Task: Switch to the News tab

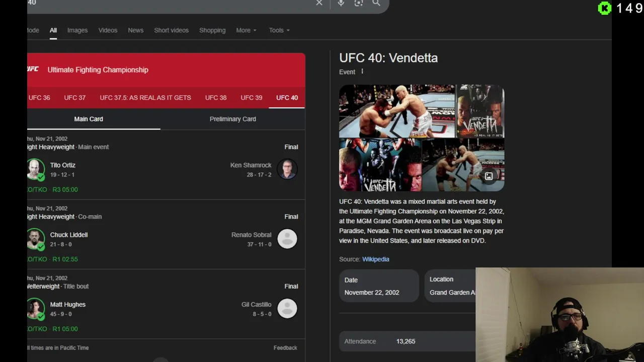Action: pyautogui.click(x=135, y=30)
